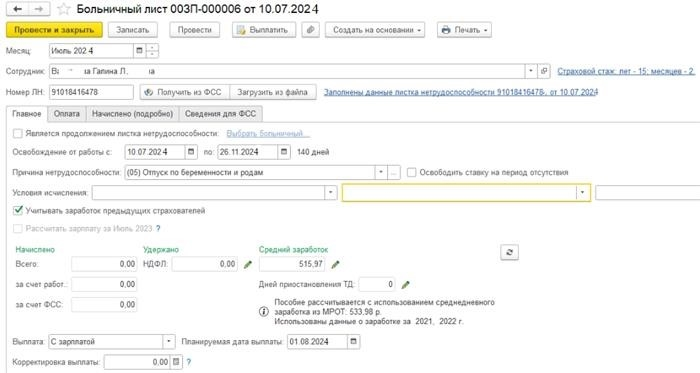Open the Сведения для ФСС tab
Image resolution: width=700 pixels, height=373 pixels.
221,114
